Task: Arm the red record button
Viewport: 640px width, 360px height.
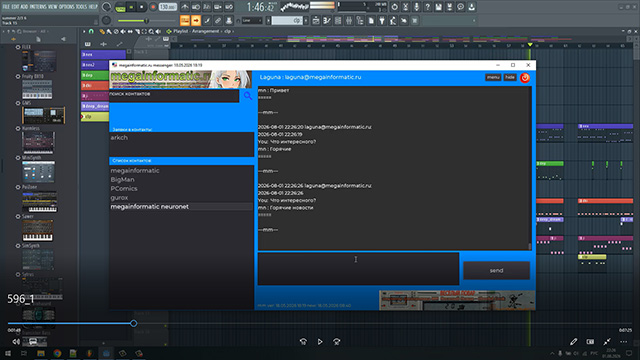Action: (153, 7)
